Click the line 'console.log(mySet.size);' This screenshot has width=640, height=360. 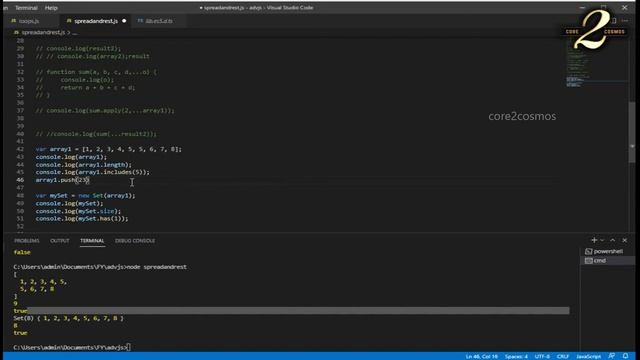78,211
